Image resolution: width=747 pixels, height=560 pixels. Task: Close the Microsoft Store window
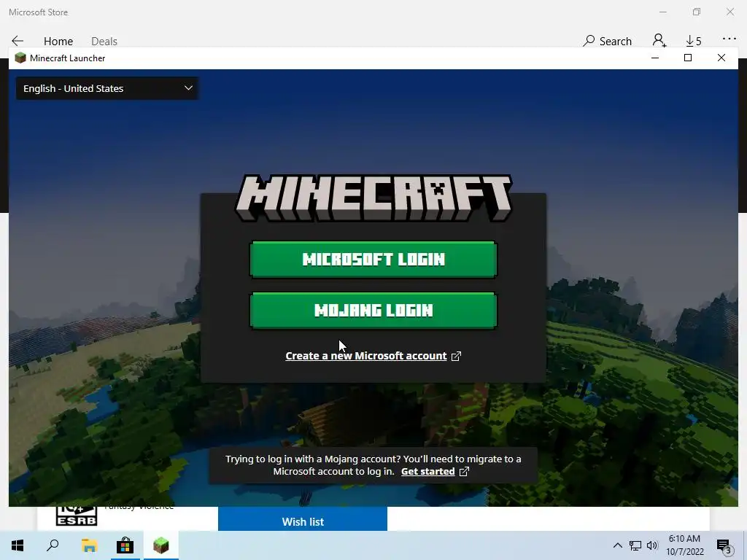[729, 12]
